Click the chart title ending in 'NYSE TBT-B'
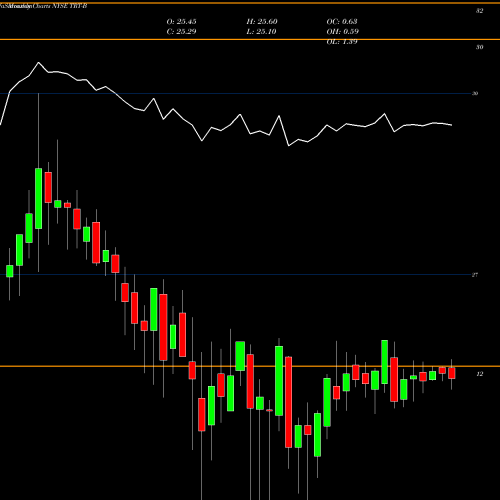Viewport: 500px width, 500px height. [x=44, y=6]
